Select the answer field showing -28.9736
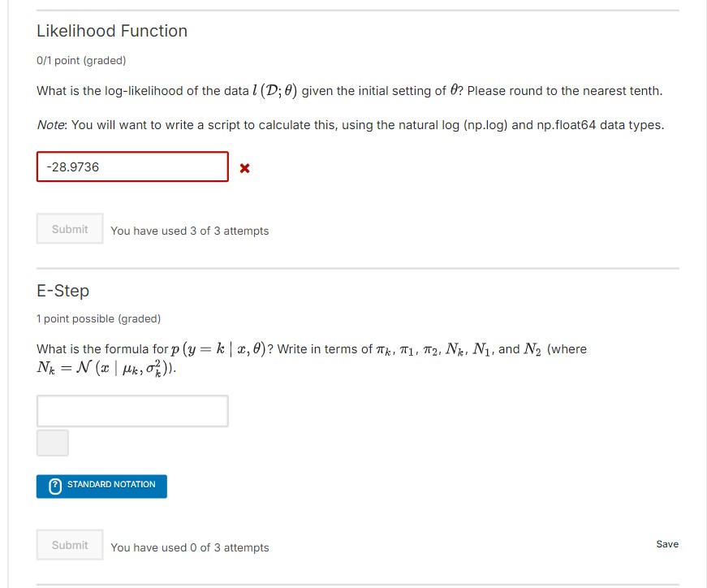707x588 pixels. (131, 166)
